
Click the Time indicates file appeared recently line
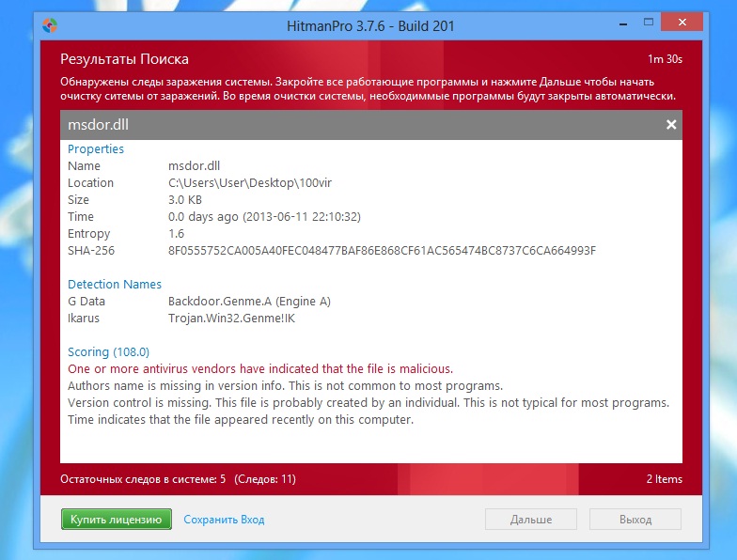click(x=241, y=419)
